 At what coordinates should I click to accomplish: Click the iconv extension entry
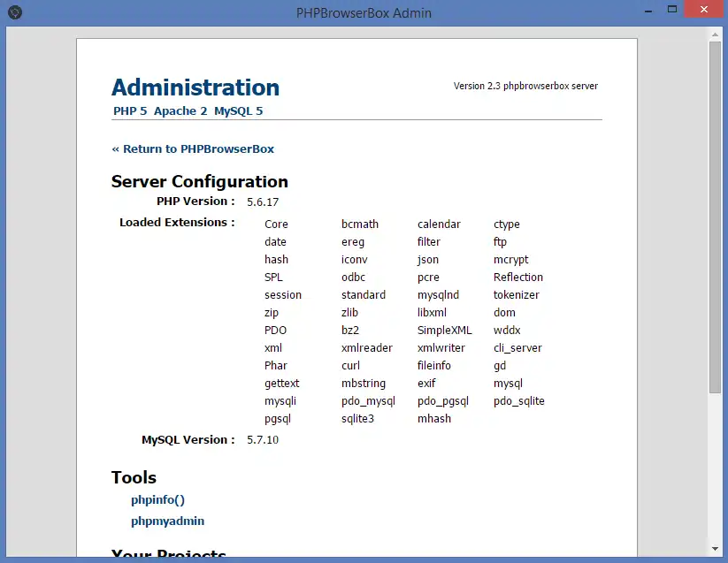354,260
